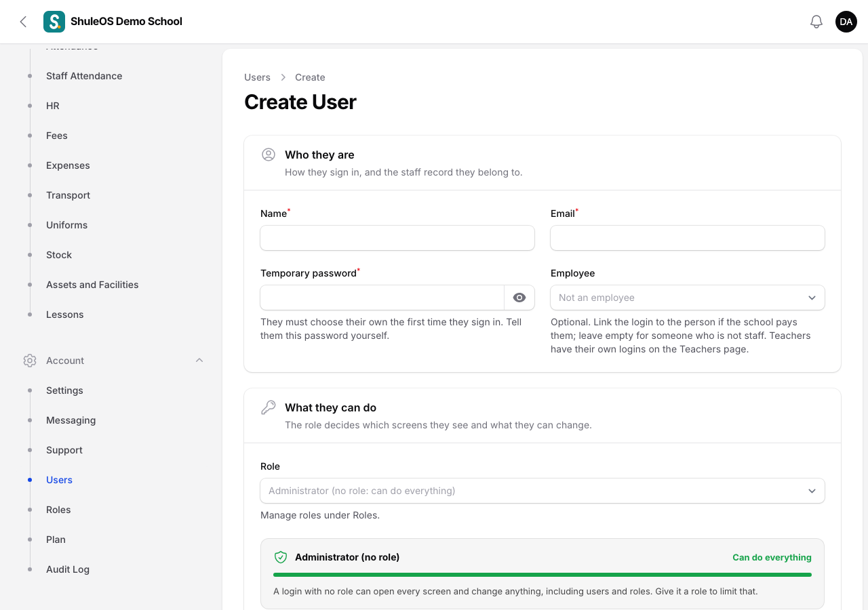
Task: Focus the Name input field
Action: [397, 238]
